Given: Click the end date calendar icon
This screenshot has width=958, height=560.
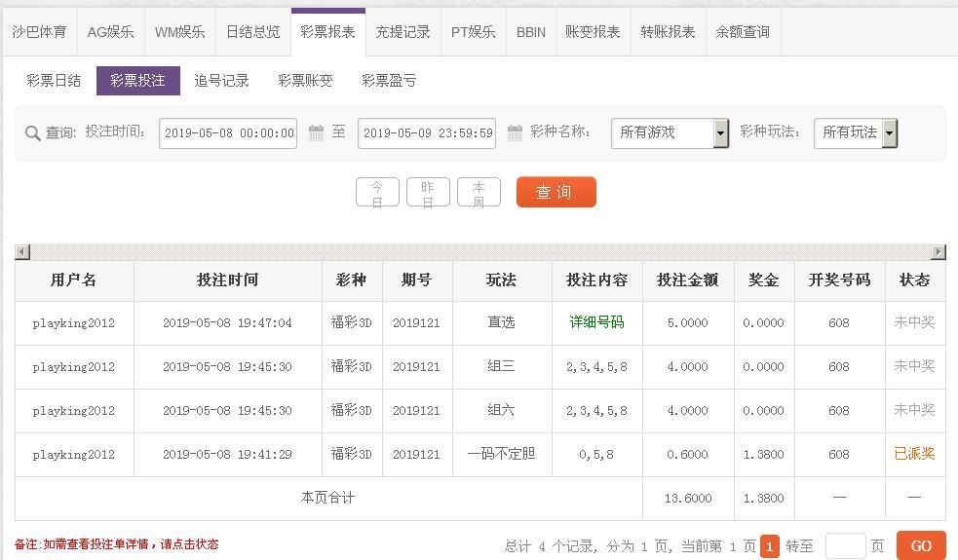Looking at the screenshot, I should (x=515, y=132).
